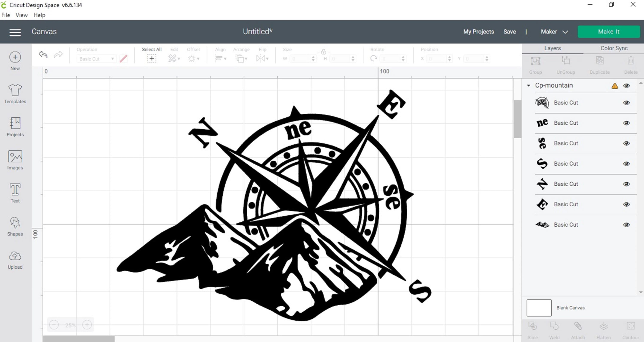The height and width of the screenshot is (342, 644).
Task: Switch to the Color Sync tab
Action: point(614,48)
